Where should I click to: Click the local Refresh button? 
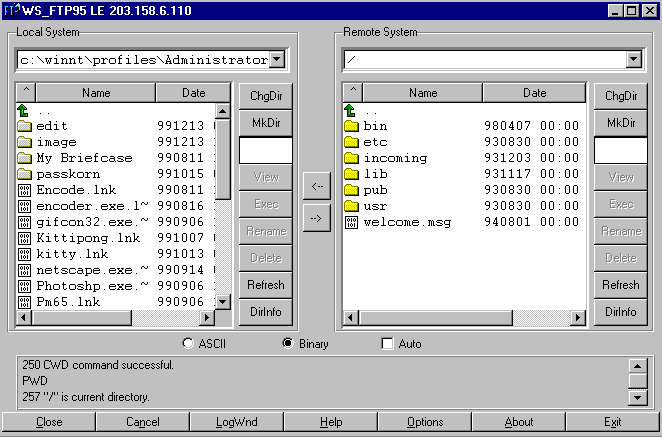[266, 285]
